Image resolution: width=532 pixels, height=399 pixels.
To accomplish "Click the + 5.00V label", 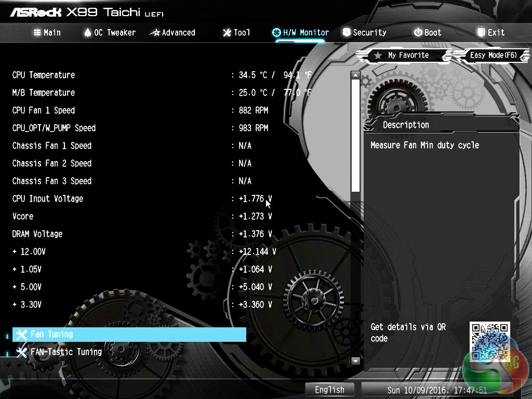I will coord(27,287).
